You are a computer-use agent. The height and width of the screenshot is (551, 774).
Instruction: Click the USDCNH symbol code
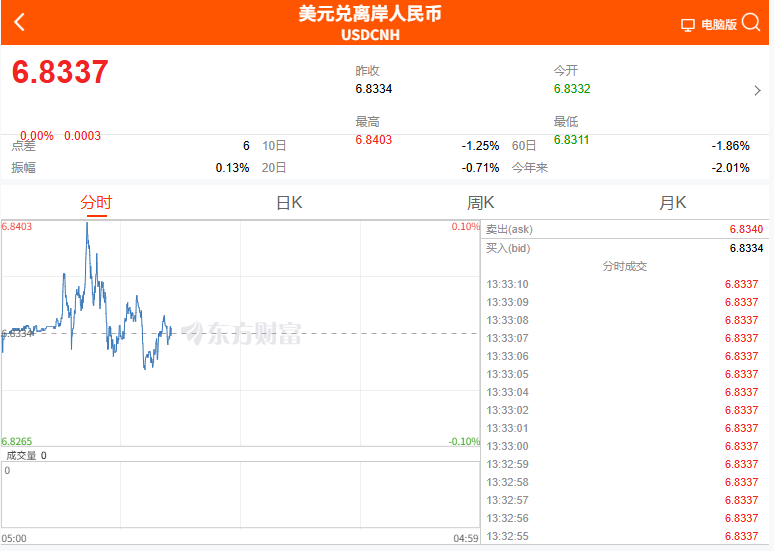pos(370,34)
